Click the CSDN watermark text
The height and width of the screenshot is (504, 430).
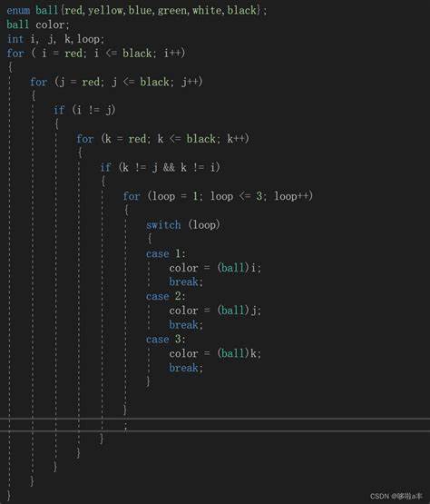pyautogui.click(x=396, y=496)
